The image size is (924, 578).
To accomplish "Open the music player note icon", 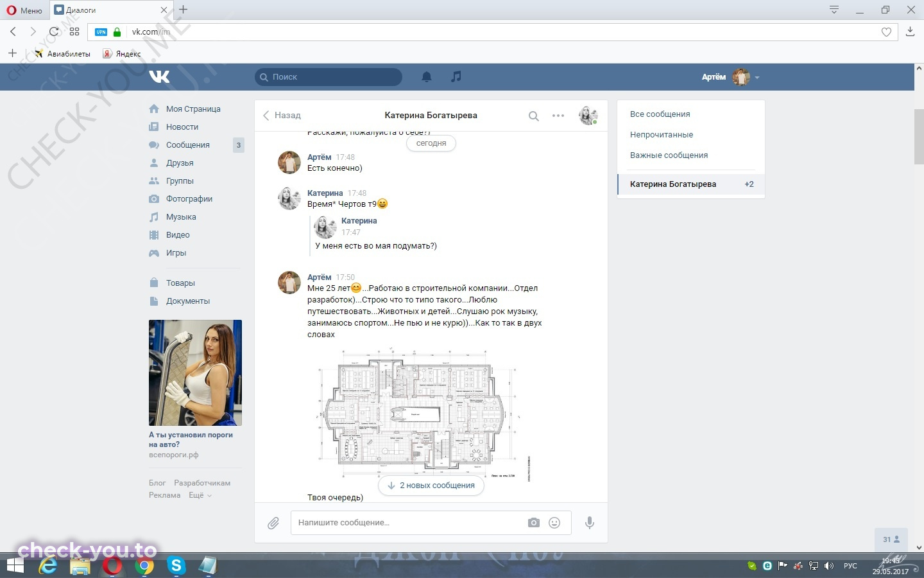I will pos(456,76).
